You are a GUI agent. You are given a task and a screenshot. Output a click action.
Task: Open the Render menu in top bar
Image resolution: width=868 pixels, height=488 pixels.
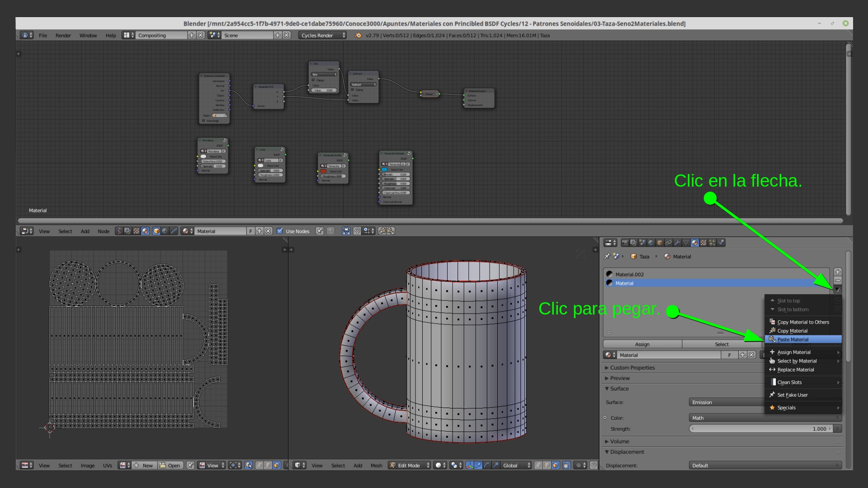[x=63, y=35]
